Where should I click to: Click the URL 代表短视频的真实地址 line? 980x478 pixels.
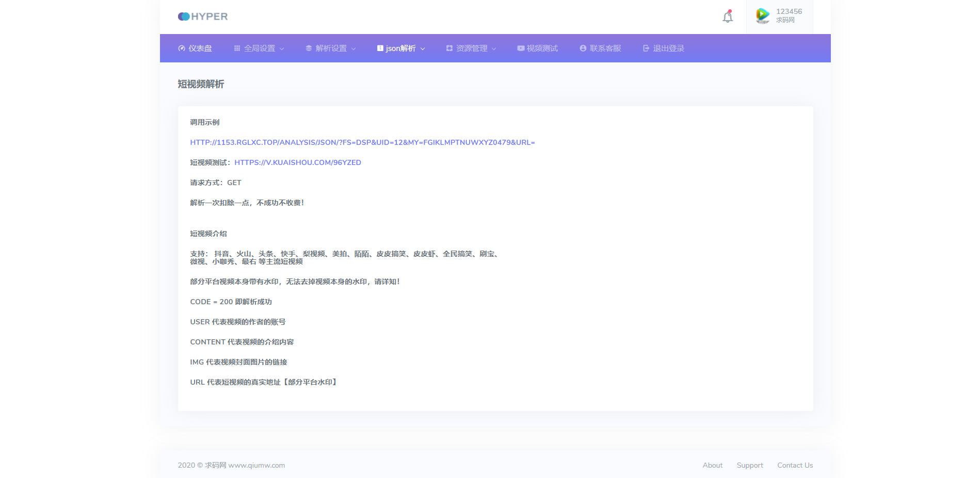tap(264, 382)
